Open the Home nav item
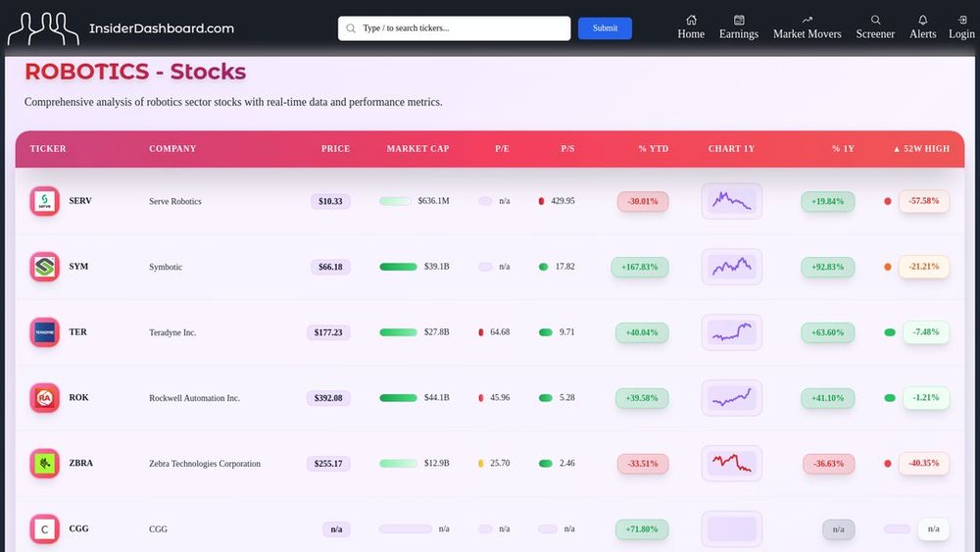 click(x=691, y=27)
